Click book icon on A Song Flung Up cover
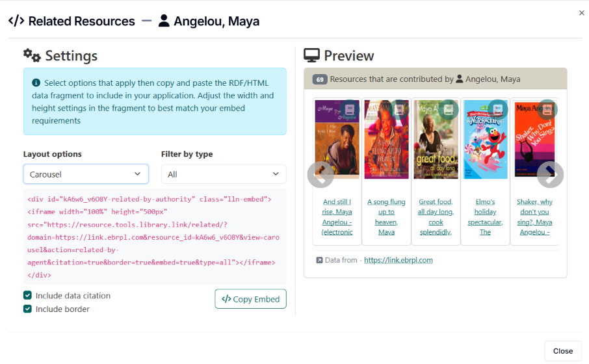 [399, 109]
